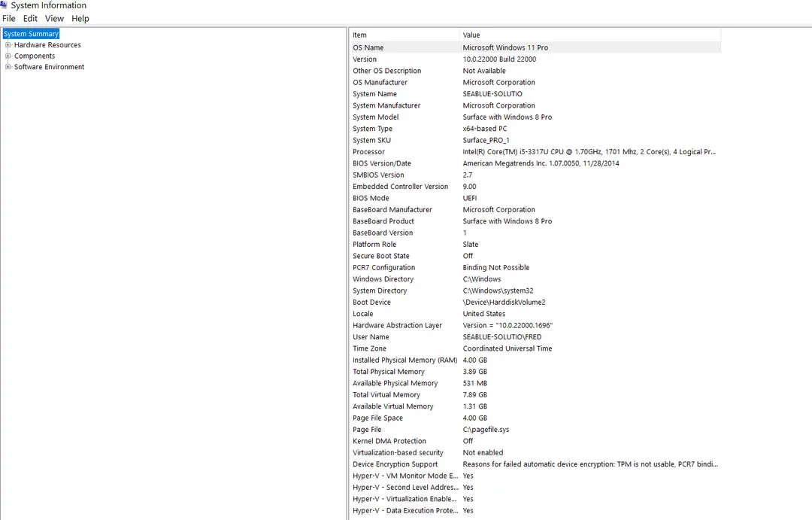The width and height of the screenshot is (812, 520).
Task: Click the BIOS Version/Date row label
Action: tap(382, 163)
